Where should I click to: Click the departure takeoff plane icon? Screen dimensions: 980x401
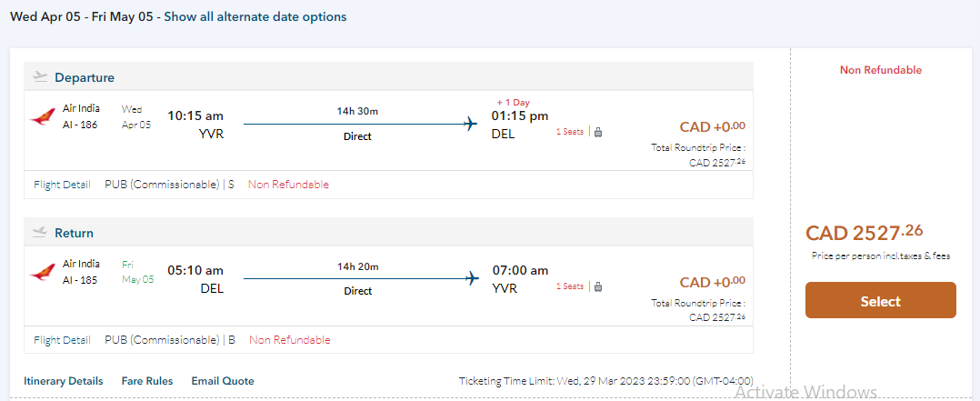pyautogui.click(x=40, y=77)
